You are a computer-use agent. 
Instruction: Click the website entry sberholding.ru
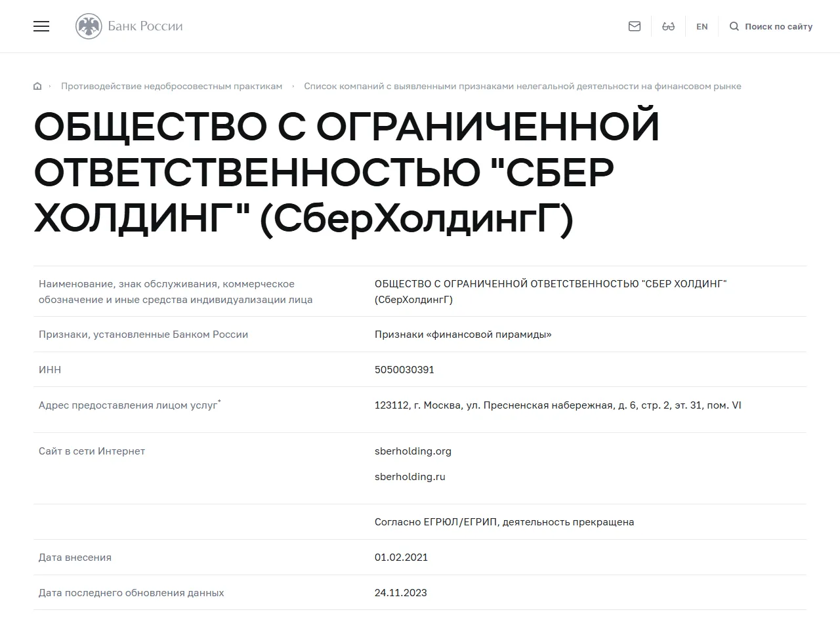coord(410,476)
